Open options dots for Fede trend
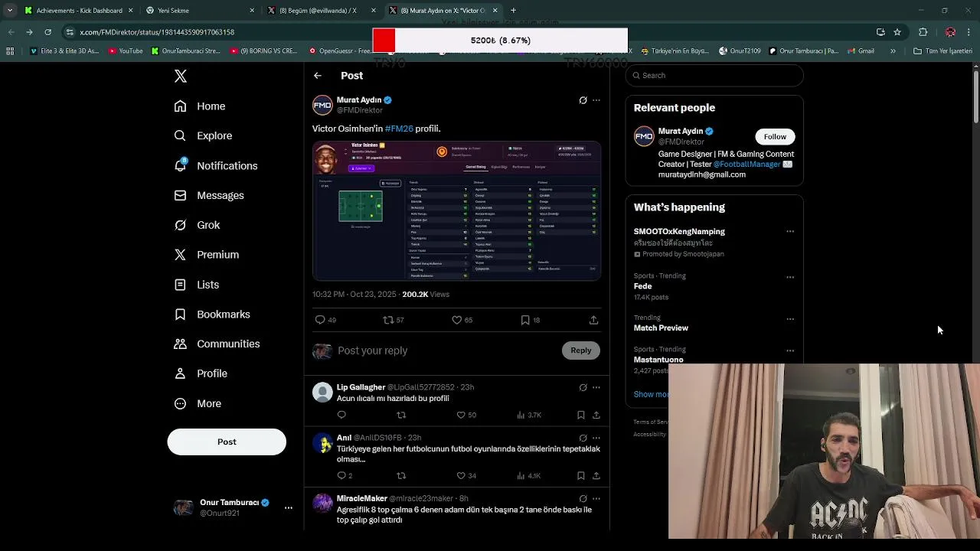 (790, 277)
